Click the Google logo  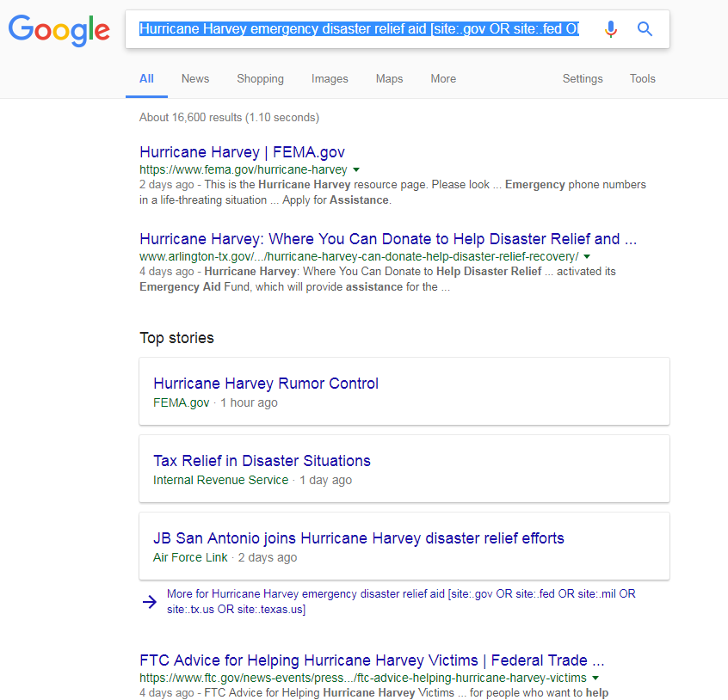59,30
